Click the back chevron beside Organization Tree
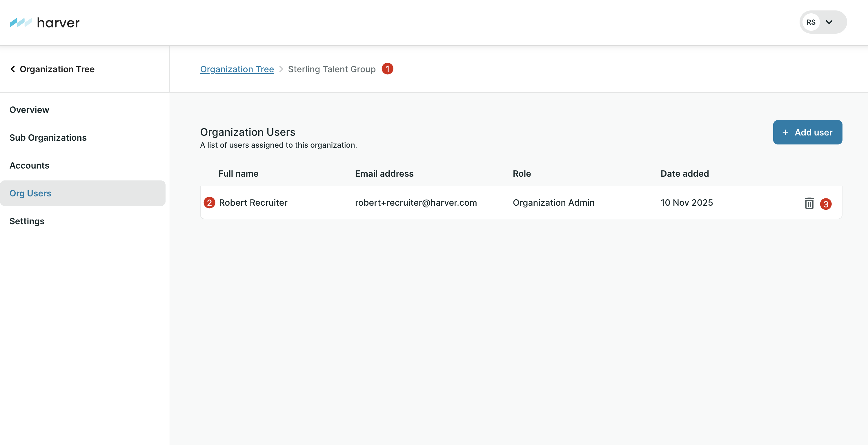Screen dimensions: 868x445 (x=13, y=69)
